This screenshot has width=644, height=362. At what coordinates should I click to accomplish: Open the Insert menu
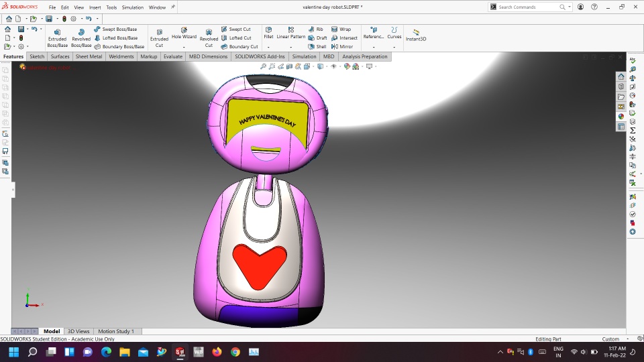point(95,7)
